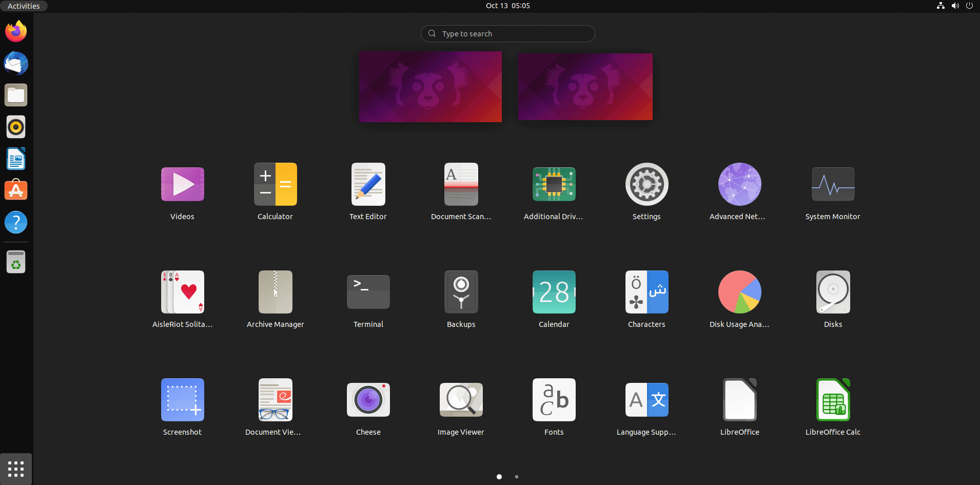The image size is (980, 485).
Task: Click the Activities button
Action: pos(24,6)
